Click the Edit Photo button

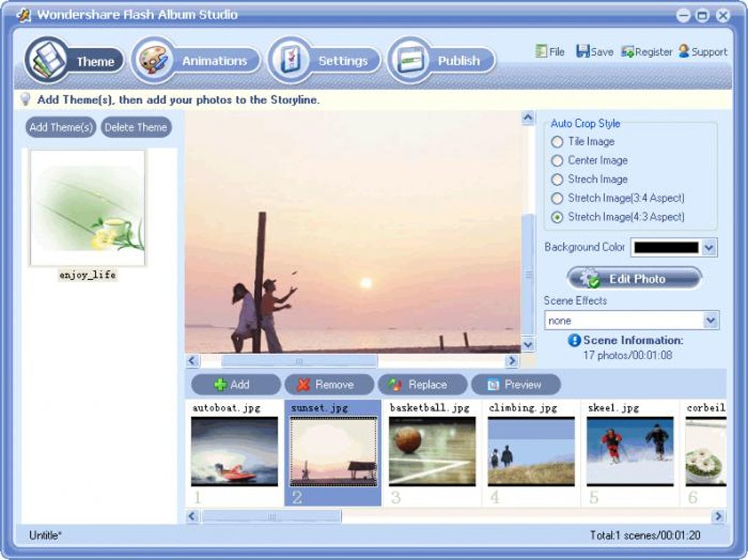click(x=634, y=279)
